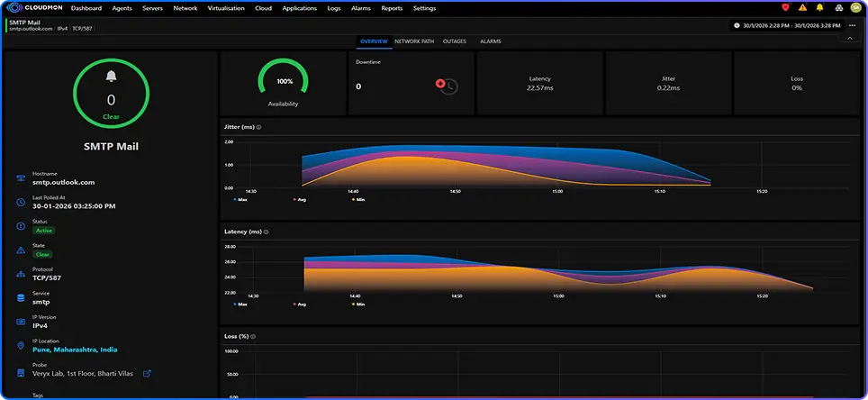
Task: Open the red shield alert icon
Action: [x=785, y=8]
